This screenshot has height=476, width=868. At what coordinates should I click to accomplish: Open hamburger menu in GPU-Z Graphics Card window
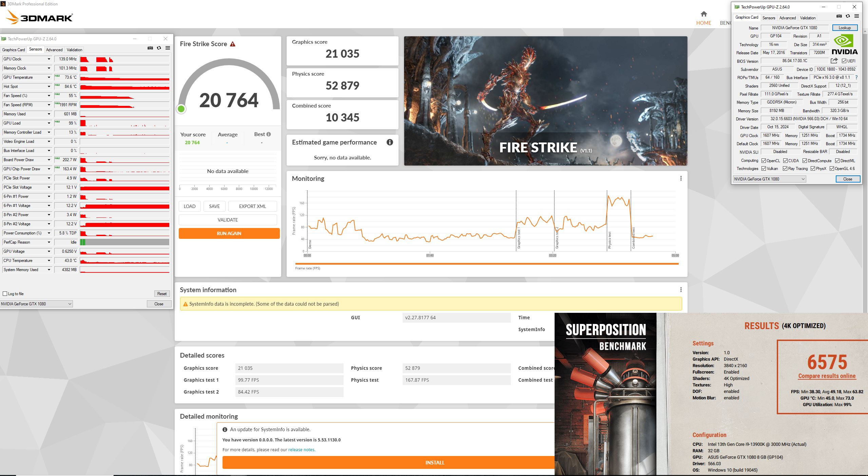click(x=856, y=16)
